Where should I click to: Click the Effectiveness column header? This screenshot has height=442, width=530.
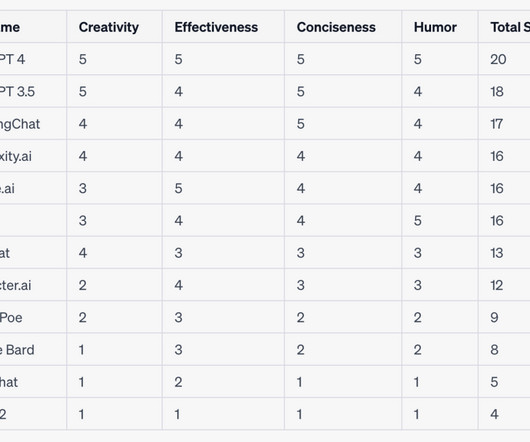coord(216,27)
